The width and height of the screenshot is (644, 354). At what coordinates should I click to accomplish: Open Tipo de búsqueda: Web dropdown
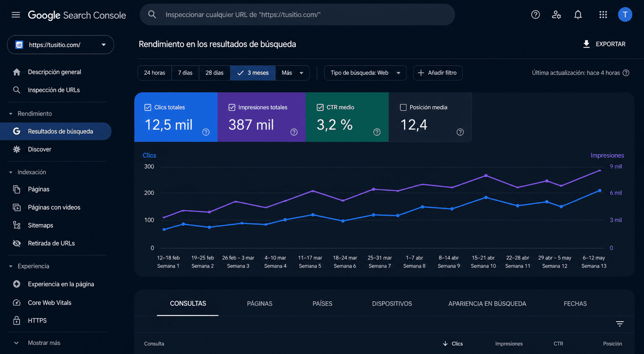coord(365,73)
